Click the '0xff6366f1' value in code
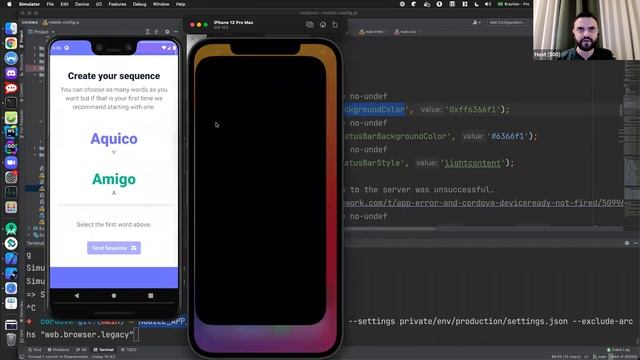The image size is (640, 360). (x=473, y=109)
